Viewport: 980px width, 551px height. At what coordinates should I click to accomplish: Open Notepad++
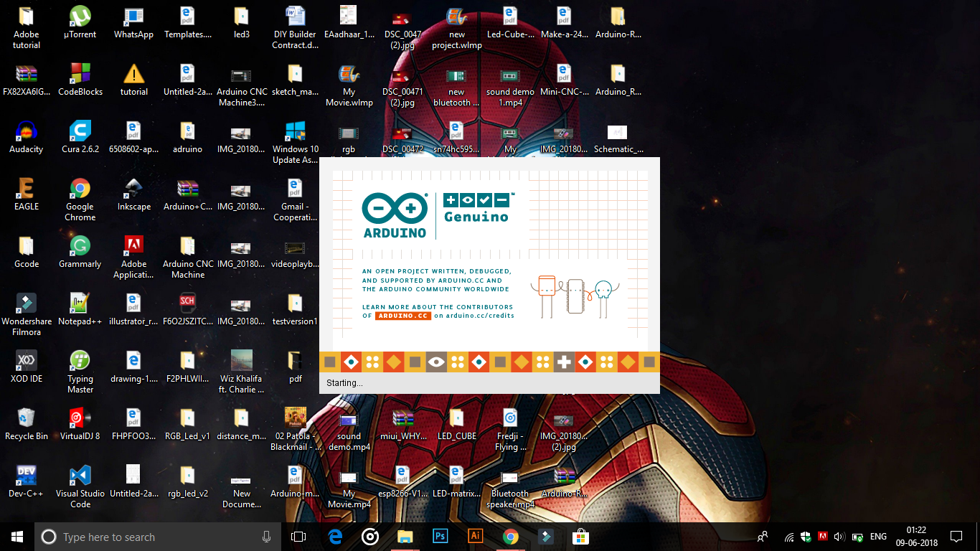point(80,304)
